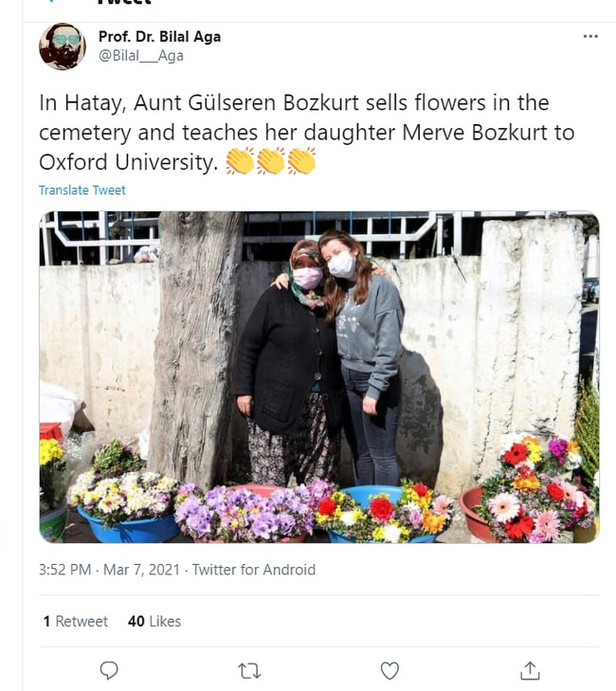The image size is (616, 691).
Task: Open the Share tweet icon
Action: coord(530,670)
